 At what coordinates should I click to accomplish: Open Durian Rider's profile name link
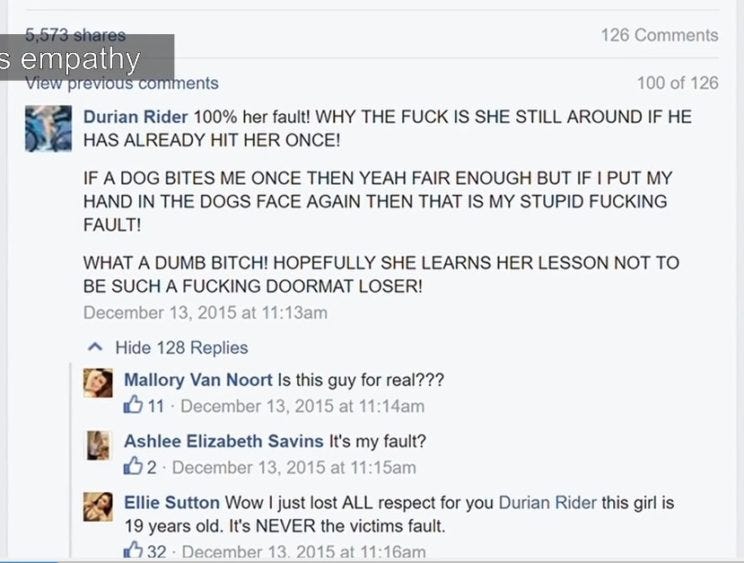coord(136,117)
